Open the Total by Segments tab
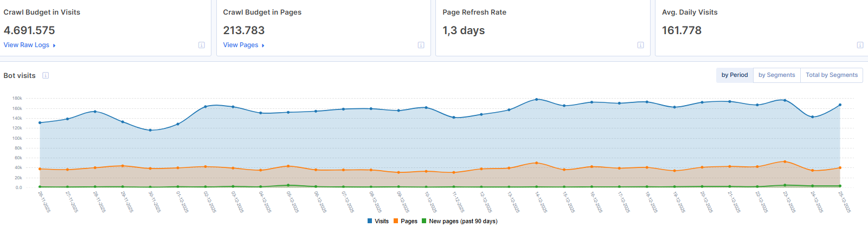This screenshot has width=868, height=227. (832, 75)
